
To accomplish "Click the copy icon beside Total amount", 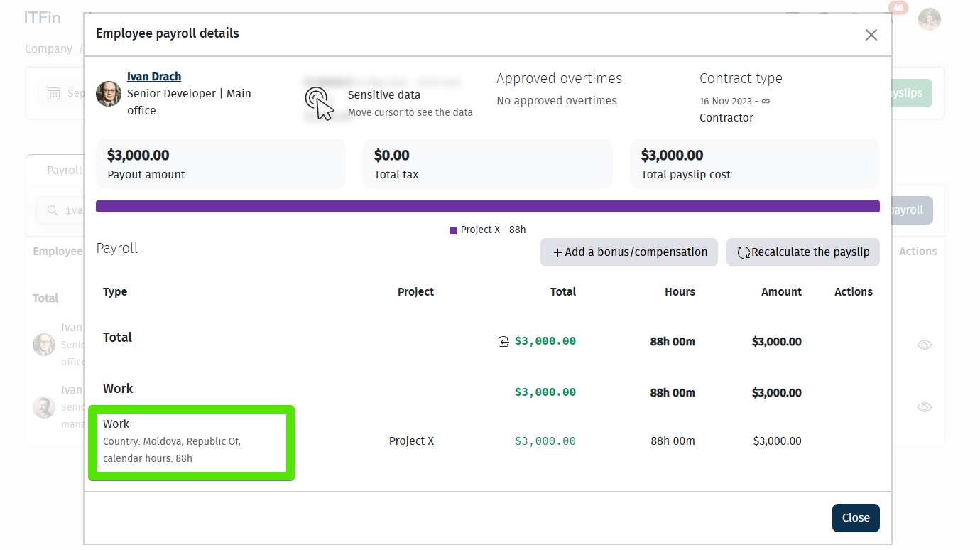I will point(503,342).
